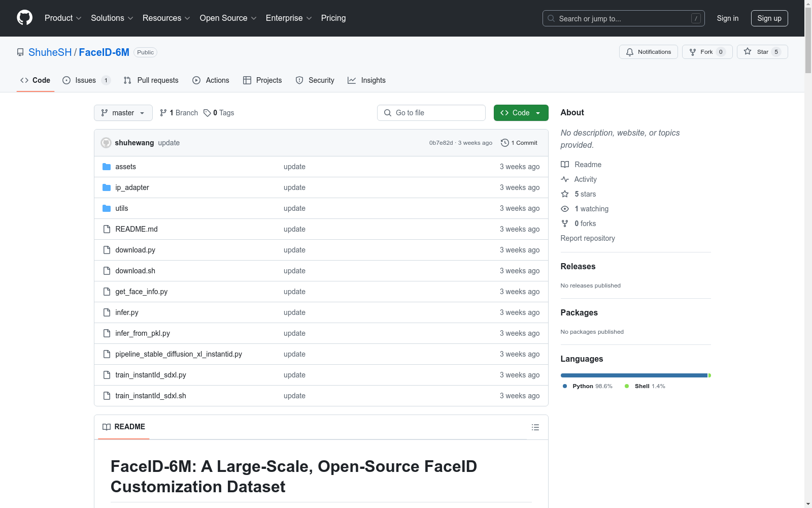Open the README outline list icon

[535, 427]
